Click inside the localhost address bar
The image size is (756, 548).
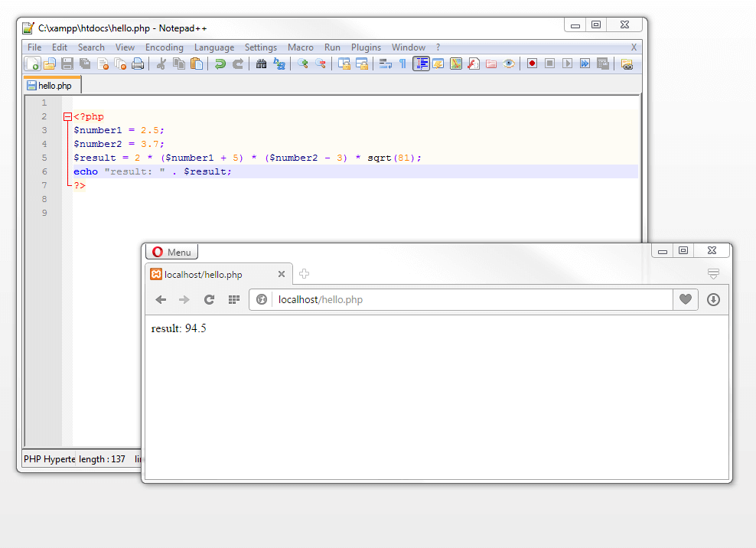(x=459, y=299)
